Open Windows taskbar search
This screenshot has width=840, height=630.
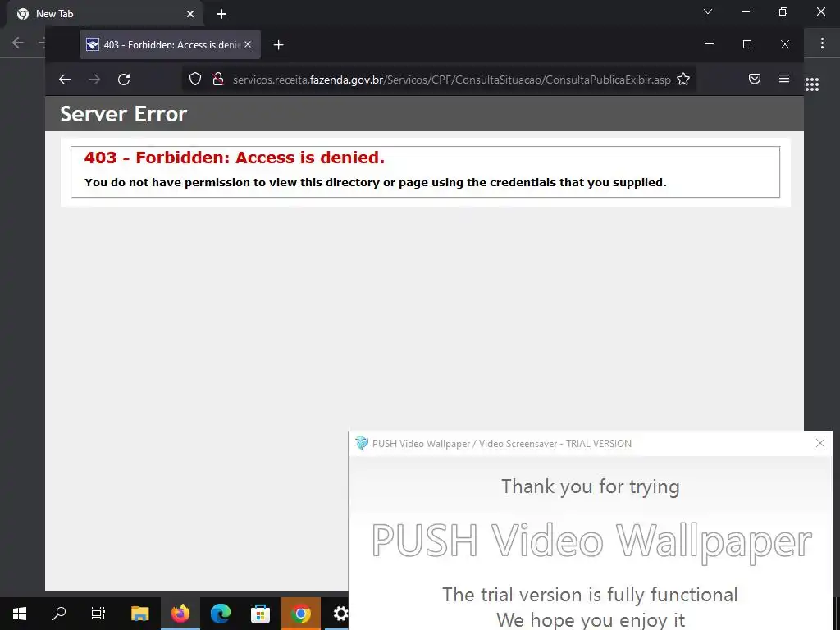(59, 614)
